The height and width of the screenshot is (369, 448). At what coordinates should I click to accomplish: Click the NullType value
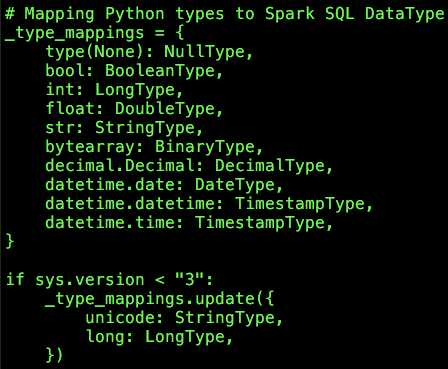[204, 52]
